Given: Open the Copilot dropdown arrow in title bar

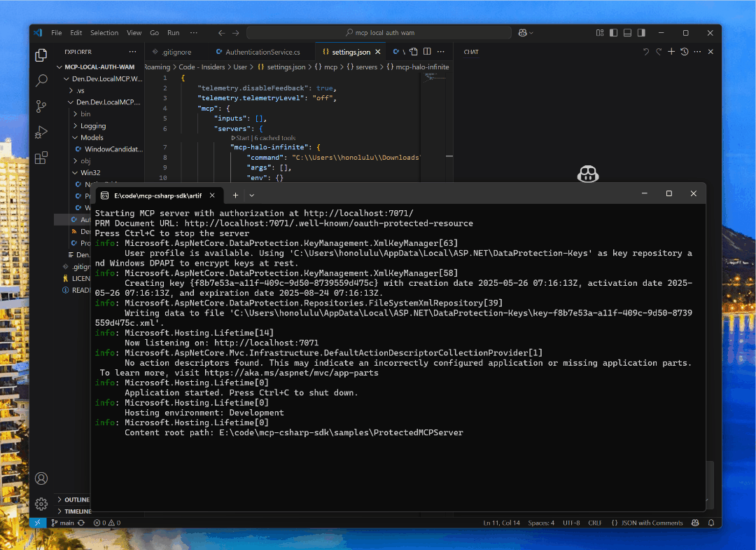Looking at the screenshot, I should click(x=531, y=33).
